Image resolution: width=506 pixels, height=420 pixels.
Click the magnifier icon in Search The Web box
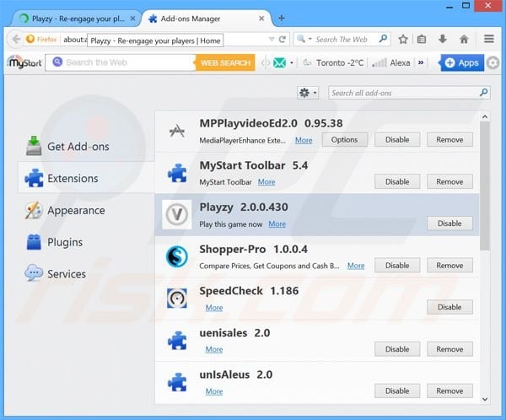point(383,39)
